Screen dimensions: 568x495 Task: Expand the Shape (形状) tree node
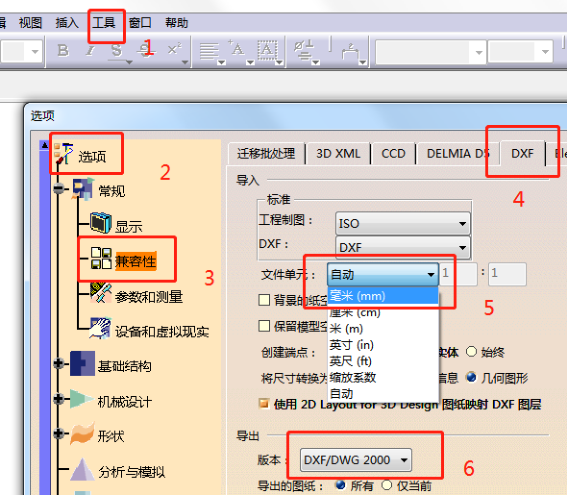[x=58, y=433]
